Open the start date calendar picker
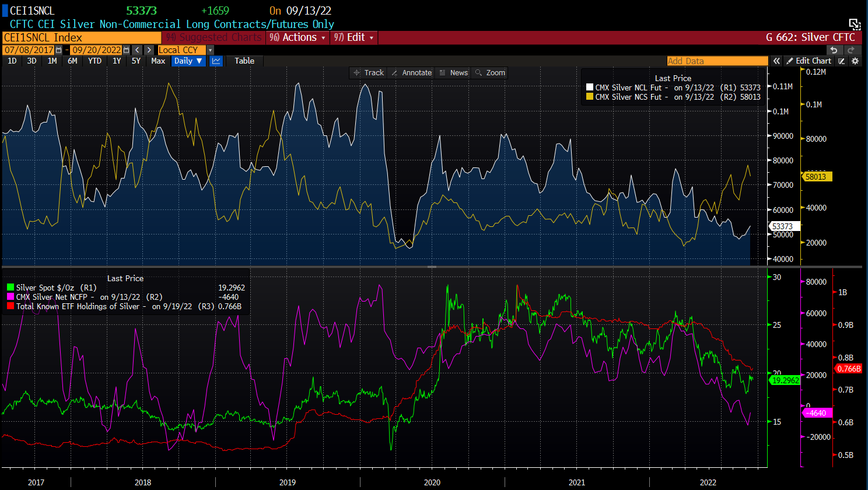 coord(58,50)
